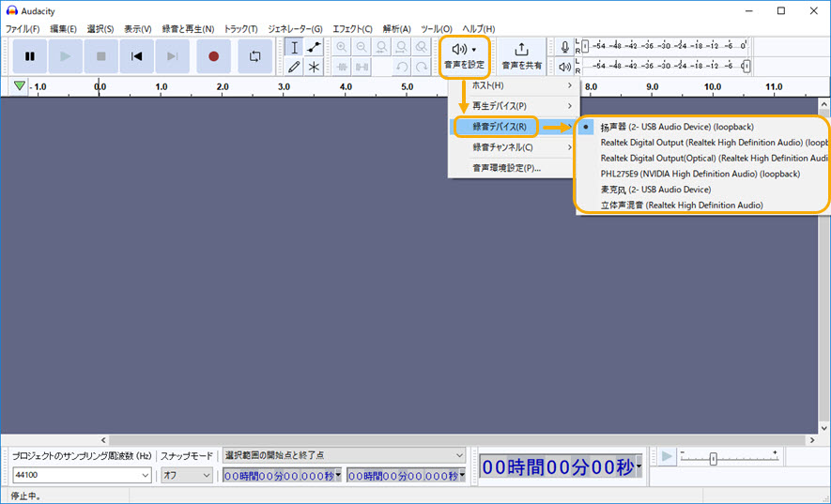Click the horizontal scrollbar left arrow
The image size is (831, 504).
tap(103, 440)
